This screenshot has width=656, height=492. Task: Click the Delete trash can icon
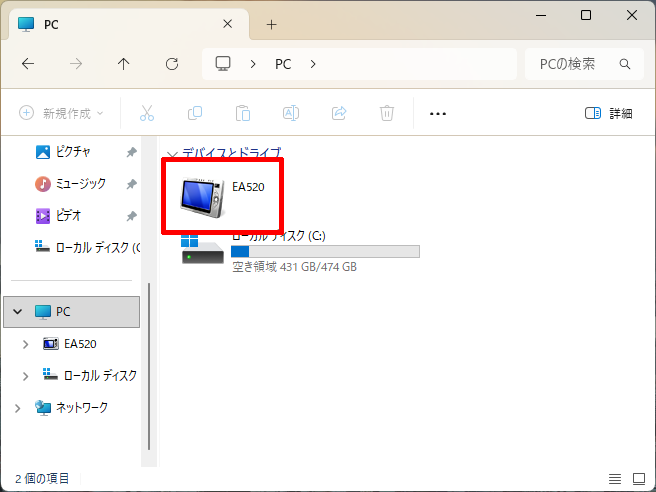point(386,113)
